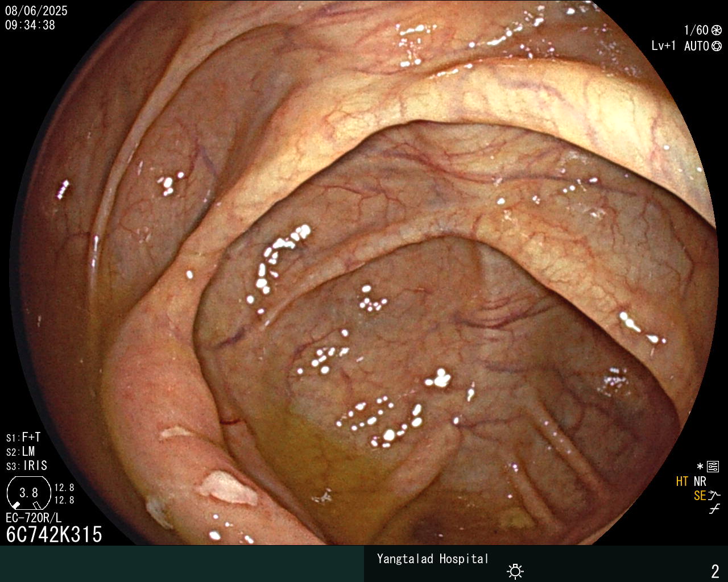Click the S3: IRIS switch label

(x=27, y=466)
